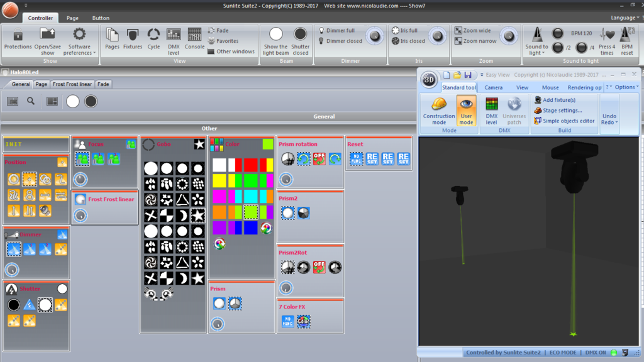Open the Protections padlock tool
Screen dimensions: 644x362
[18, 38]
